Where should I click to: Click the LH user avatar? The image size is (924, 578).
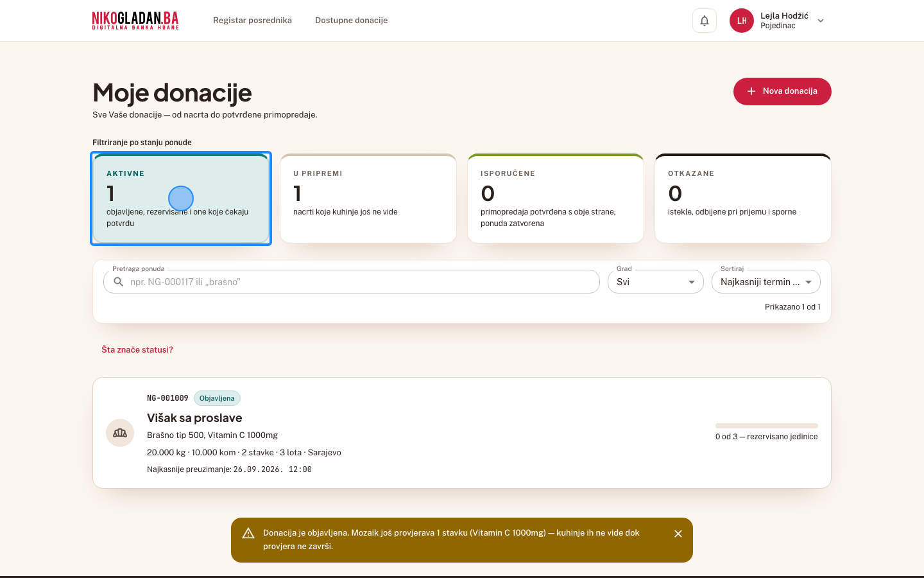click(742, 21)
